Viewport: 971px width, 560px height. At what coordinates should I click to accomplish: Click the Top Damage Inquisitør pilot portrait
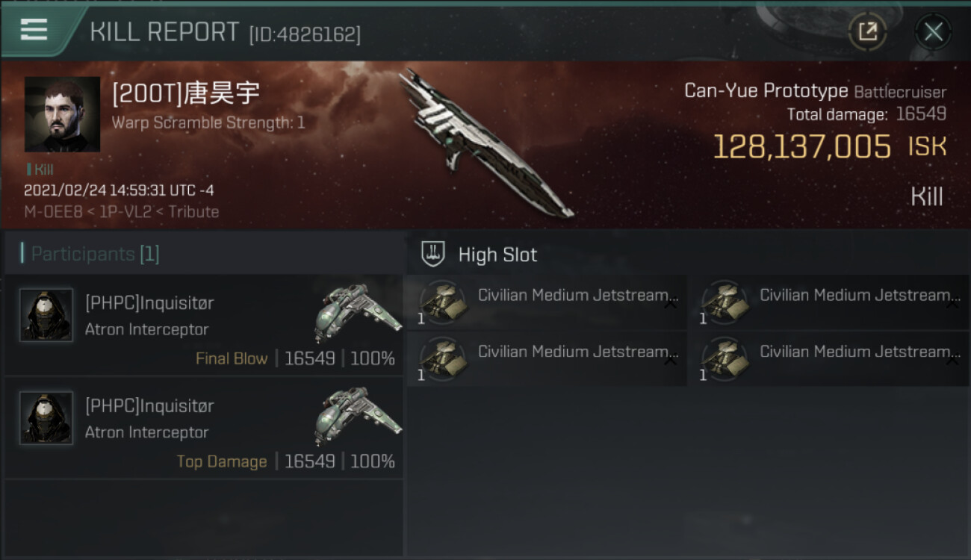pyautogui.click(x=46, y=418)
